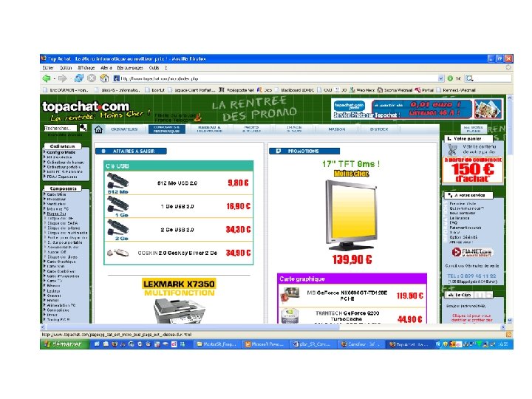The width and height of the screenshot is (532, 399).
Task: Click the 17" TFT monitor image
Action: [x=351, y=216]
